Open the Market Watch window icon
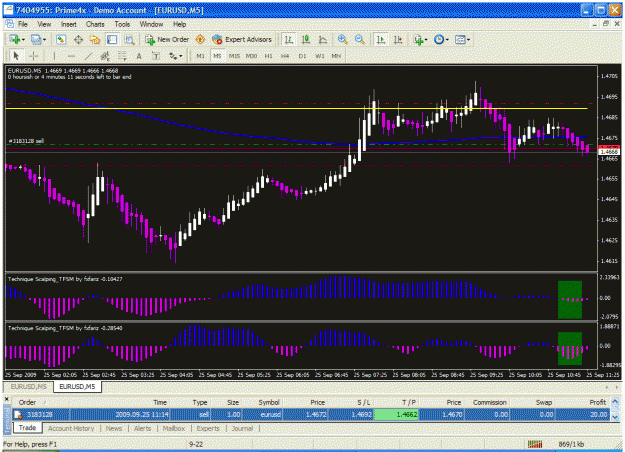The image size is (625, 452). click(x=61, y=39)
